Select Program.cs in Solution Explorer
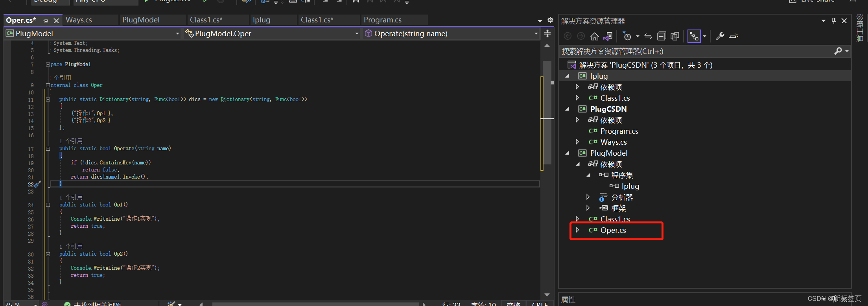Image resolution: width=868 pixels, height=306 pixels. point(619,131)
